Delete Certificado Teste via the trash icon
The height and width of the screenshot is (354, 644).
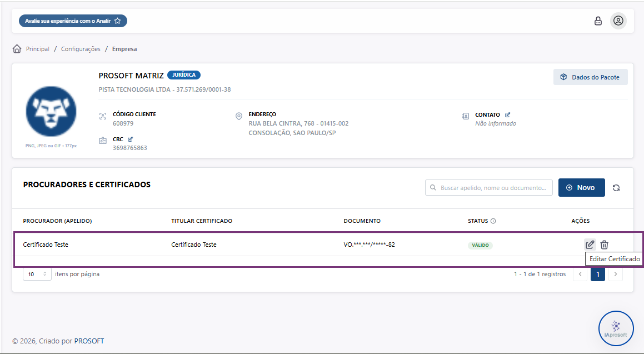(604, 245)
